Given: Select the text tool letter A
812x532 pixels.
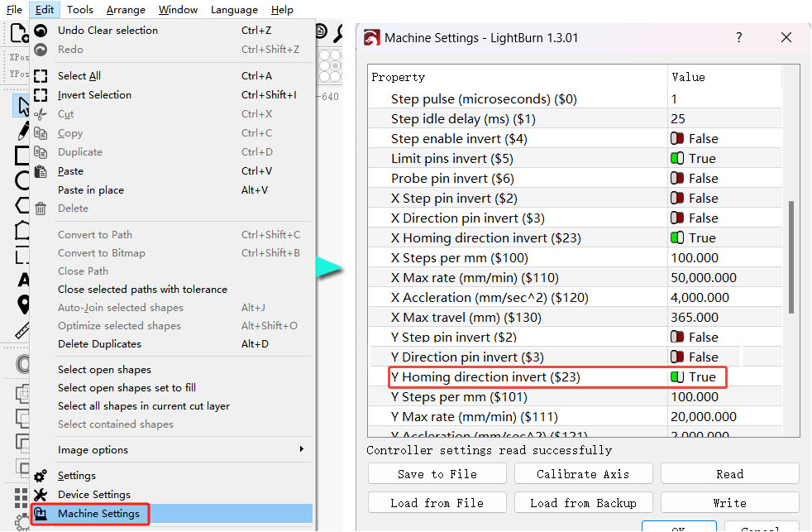Looking at the screenshot, I should [x=23, y=280].
